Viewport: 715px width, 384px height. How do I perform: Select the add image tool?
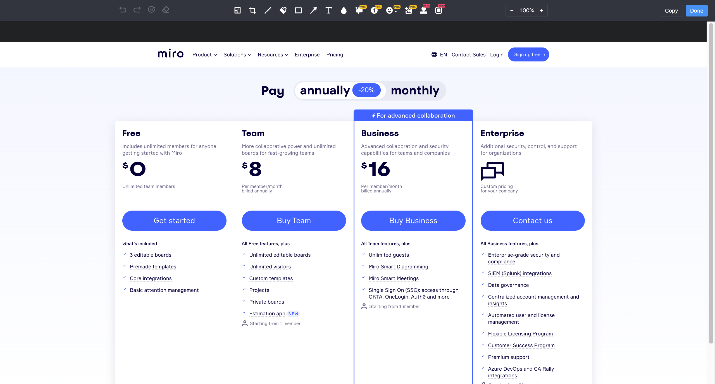tap(409, 10)
